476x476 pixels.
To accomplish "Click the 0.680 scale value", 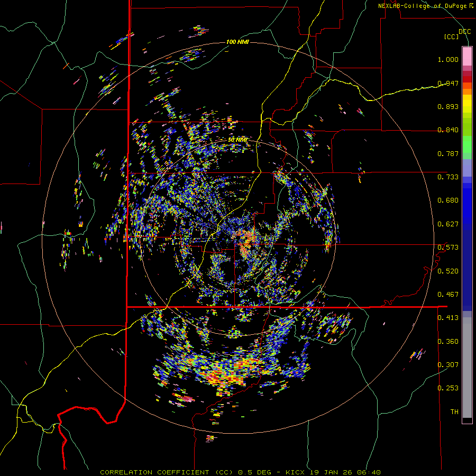I will (x=448, y=200).
